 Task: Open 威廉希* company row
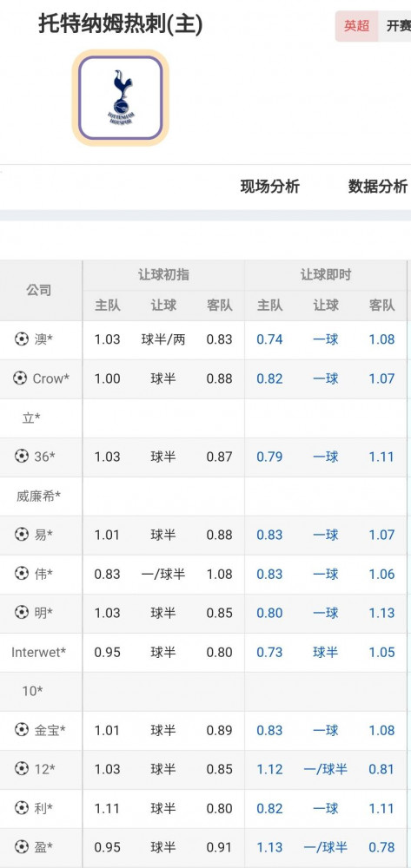click(x=205, y=496)
